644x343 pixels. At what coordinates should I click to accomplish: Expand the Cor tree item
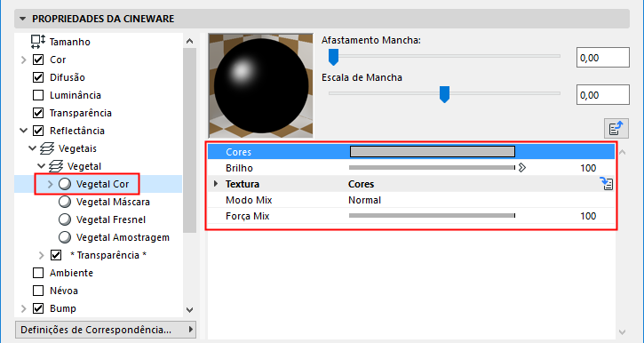click(23, 60)
